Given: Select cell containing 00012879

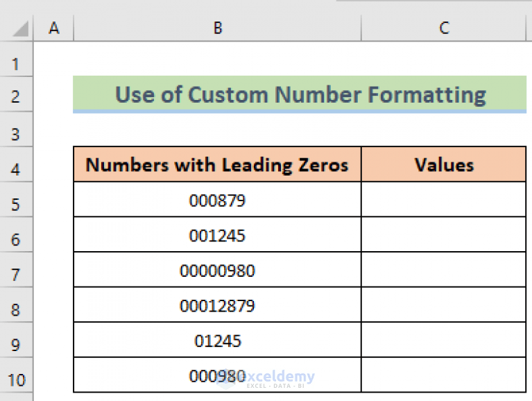Looking at the screenshot, I should pos(218,305).
